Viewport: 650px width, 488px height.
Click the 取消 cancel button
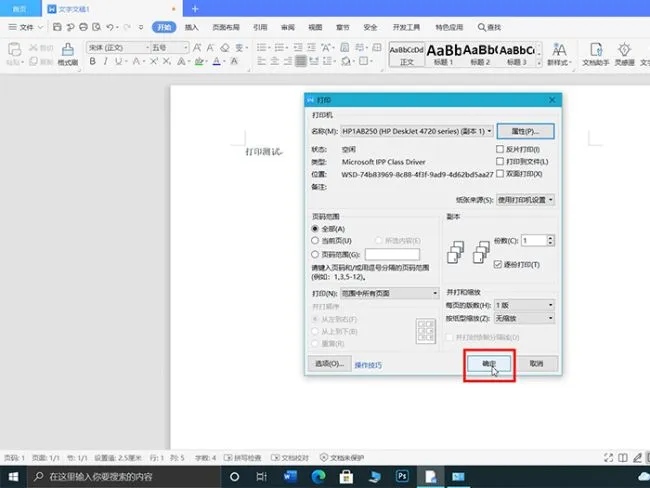(x=536, y=364)
